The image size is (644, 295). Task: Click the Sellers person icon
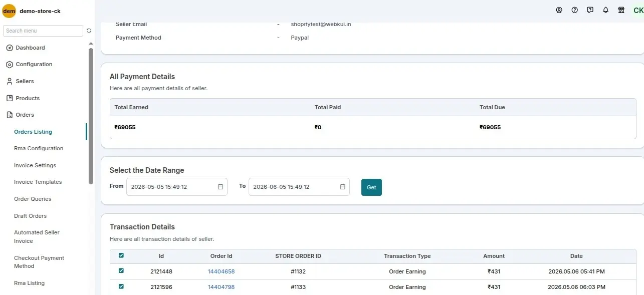[x=9, y=81]
